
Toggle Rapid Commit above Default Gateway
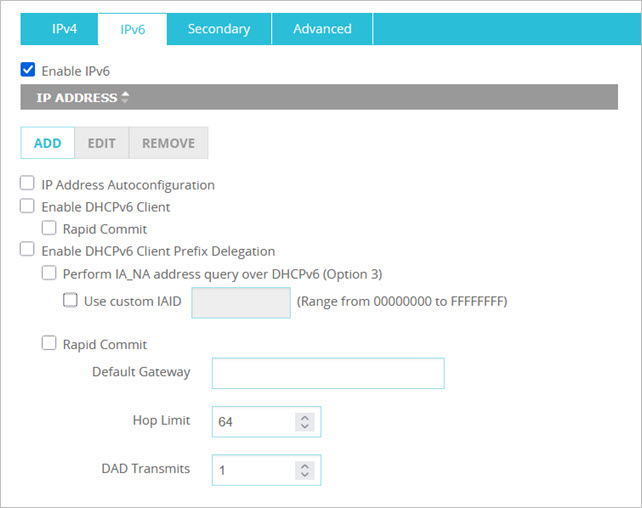coord(49,344)
